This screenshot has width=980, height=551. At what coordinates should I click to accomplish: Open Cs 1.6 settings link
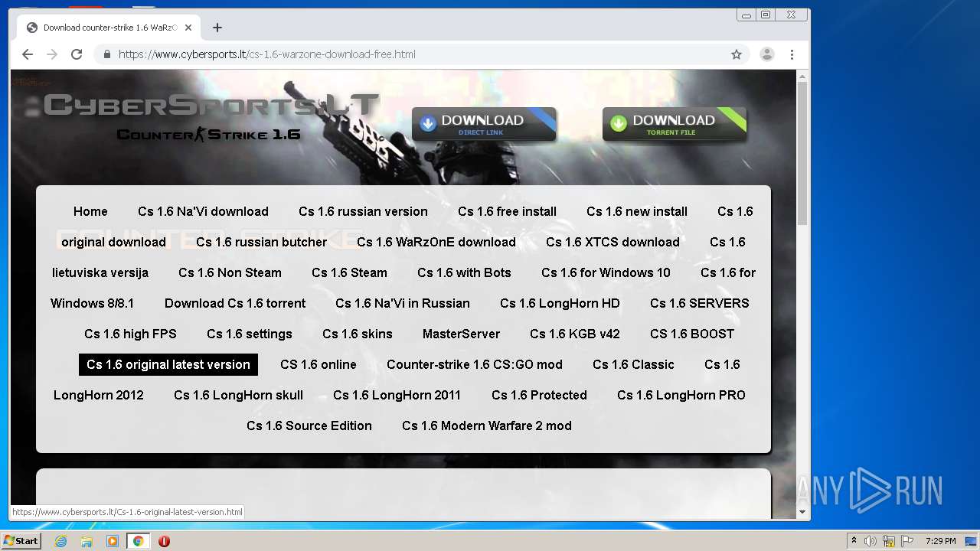click(x=250, y=334)
